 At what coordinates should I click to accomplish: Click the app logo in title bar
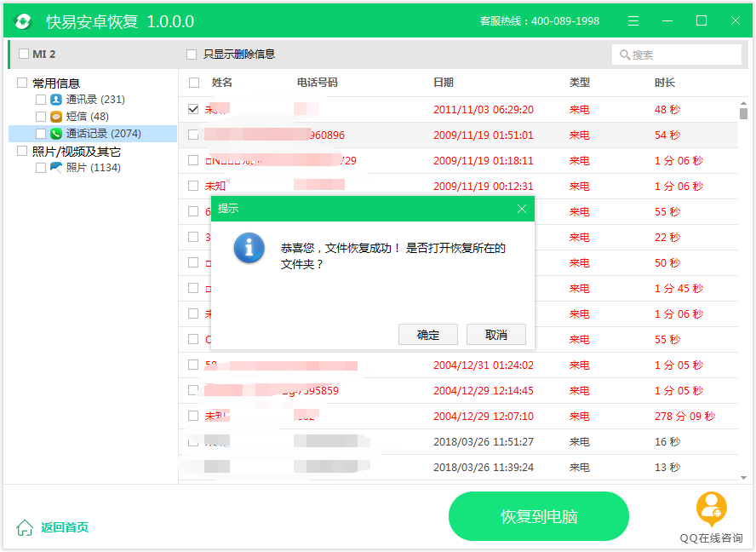click(23, 21)
